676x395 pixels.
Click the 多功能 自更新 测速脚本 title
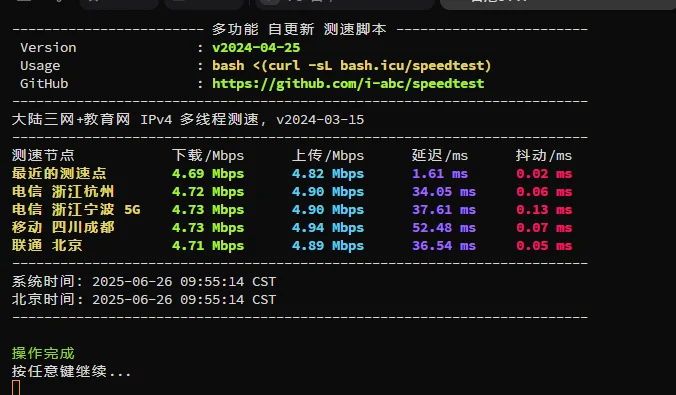tap(299, 29)
